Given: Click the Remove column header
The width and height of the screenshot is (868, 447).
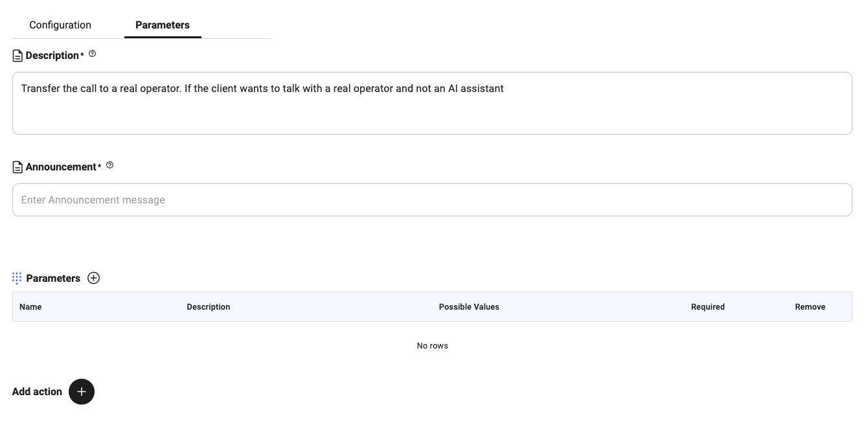Looking at the screenshot, I should pos(810,306).
